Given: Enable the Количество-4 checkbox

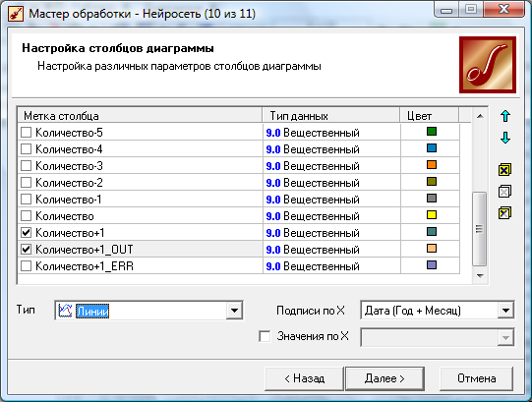Looking at the screenshot, I should 27,149.
